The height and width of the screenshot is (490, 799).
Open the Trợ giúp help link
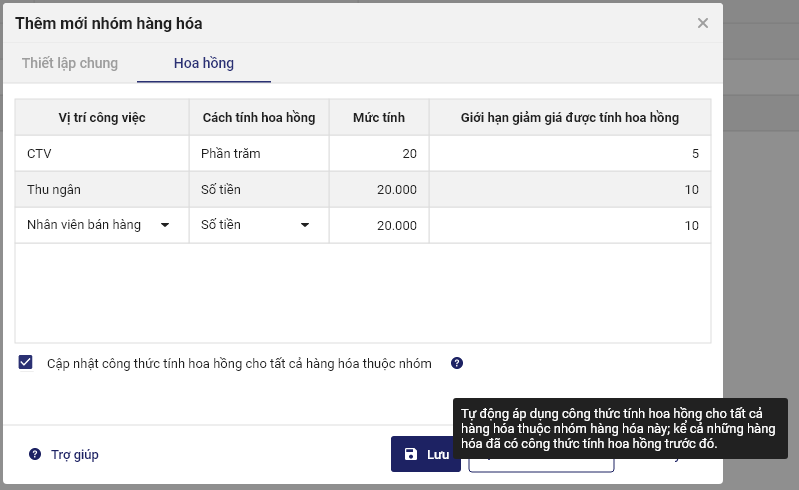[75, 454]
